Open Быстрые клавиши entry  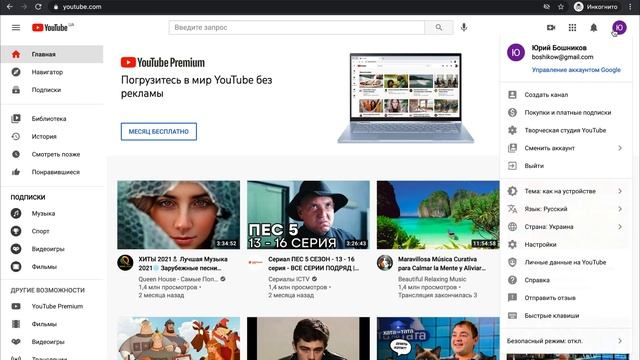click(x=566, y=316)
